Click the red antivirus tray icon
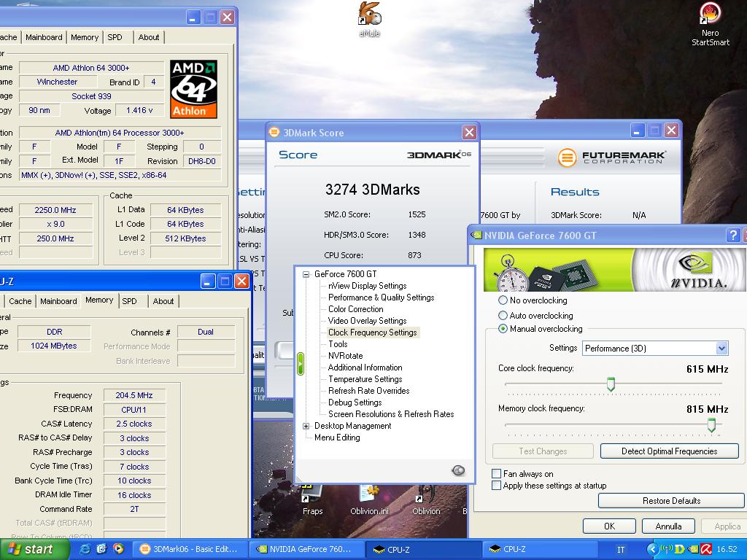The height and width of the screenshot is (560, 747). click(706, 549)
